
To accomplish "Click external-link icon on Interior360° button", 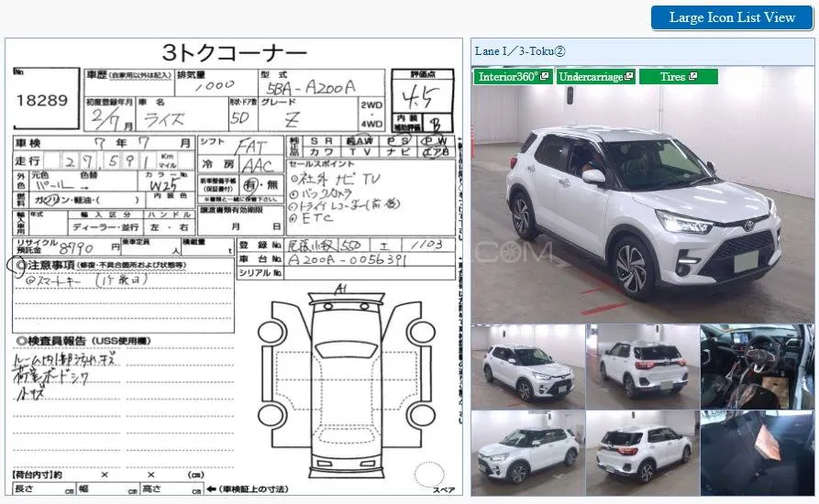I will click(544, 76).
